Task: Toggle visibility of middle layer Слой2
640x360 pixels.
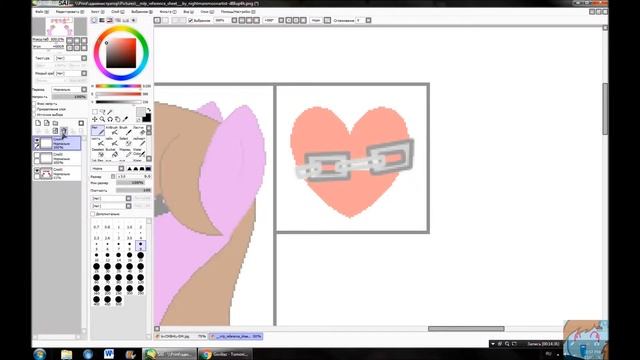Action: 37,155
